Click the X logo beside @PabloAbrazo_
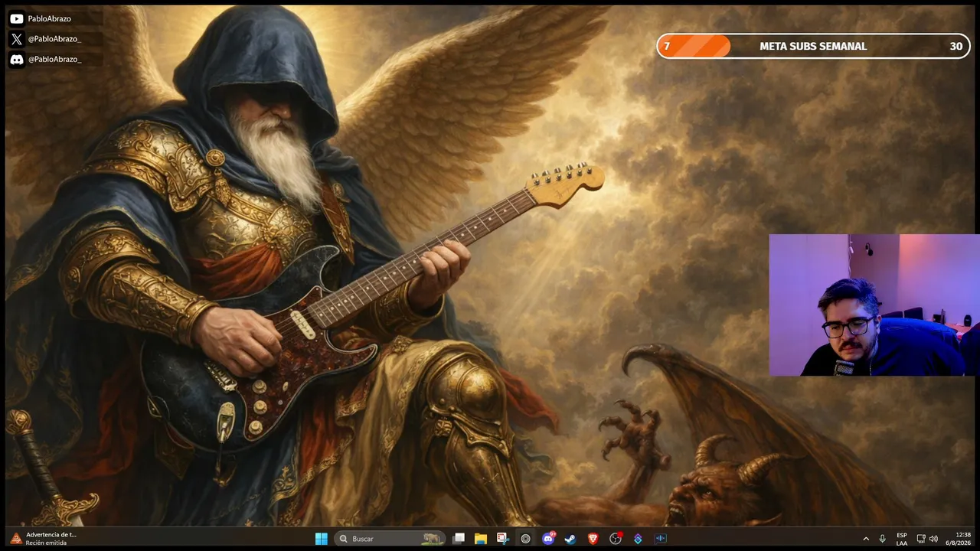The image size is (980, 551). click(x=16, y=39)
